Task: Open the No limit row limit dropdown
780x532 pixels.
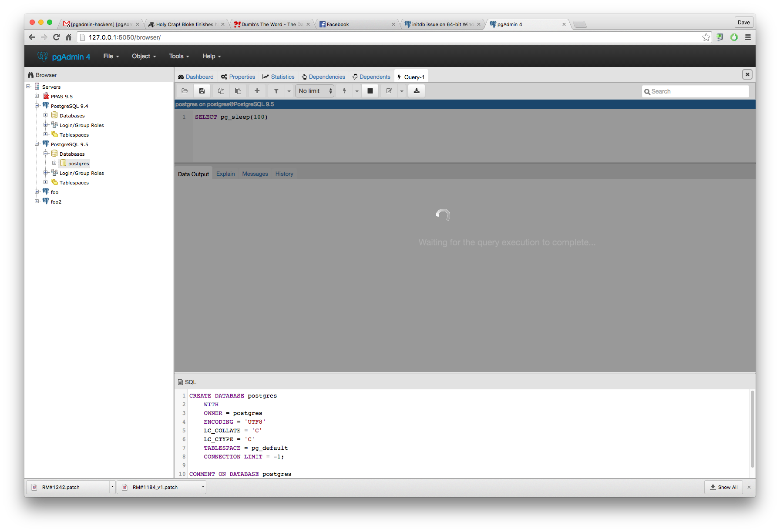Action: click(315, 91)
